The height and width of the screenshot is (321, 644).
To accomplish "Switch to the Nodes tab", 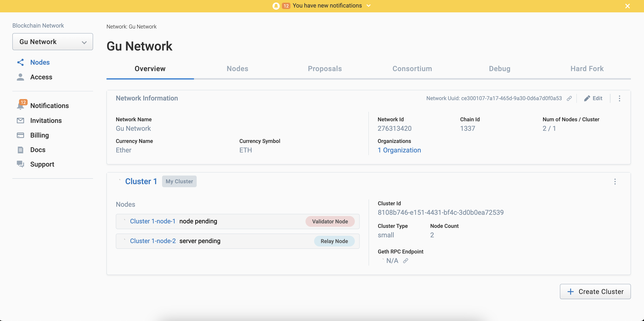I will [237, 69].
